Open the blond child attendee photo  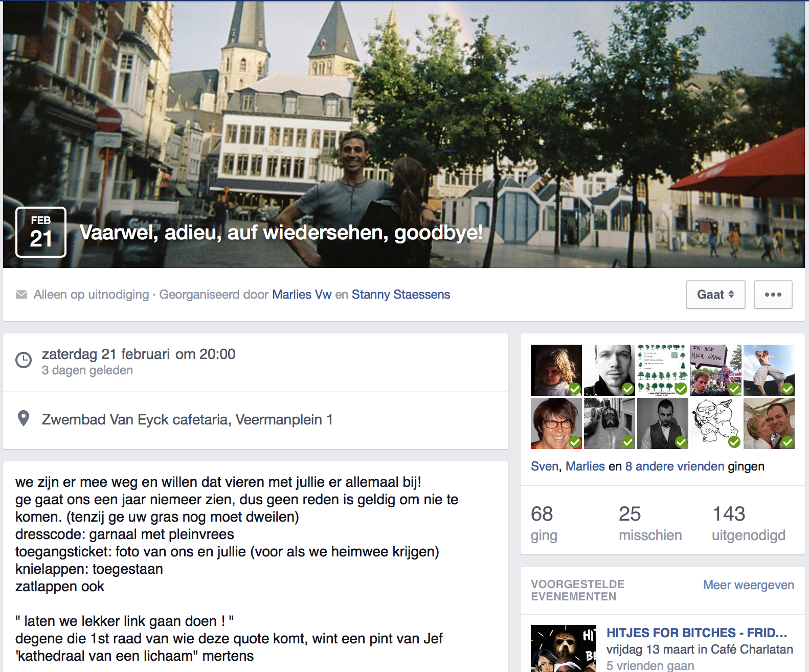pos(556,370)
